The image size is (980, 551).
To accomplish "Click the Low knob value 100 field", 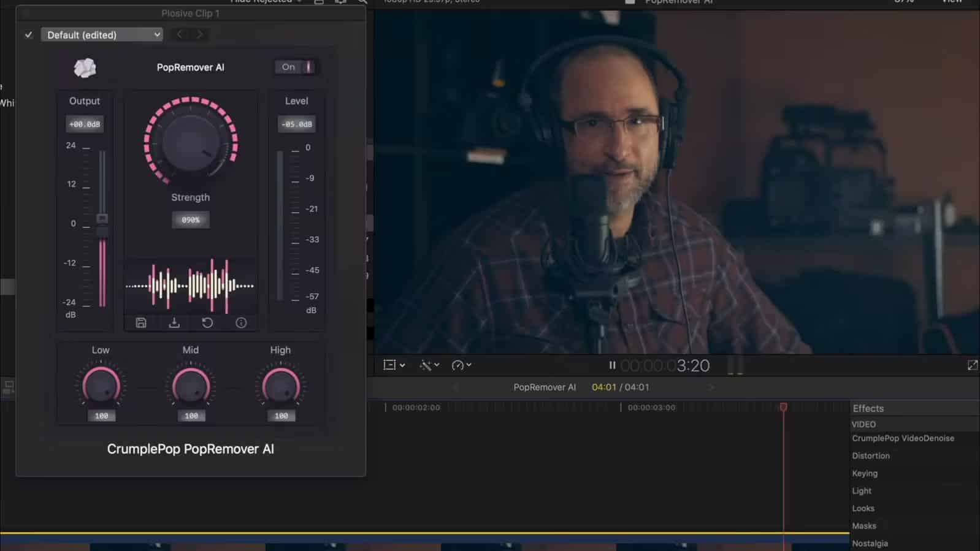I will (101, 416).
